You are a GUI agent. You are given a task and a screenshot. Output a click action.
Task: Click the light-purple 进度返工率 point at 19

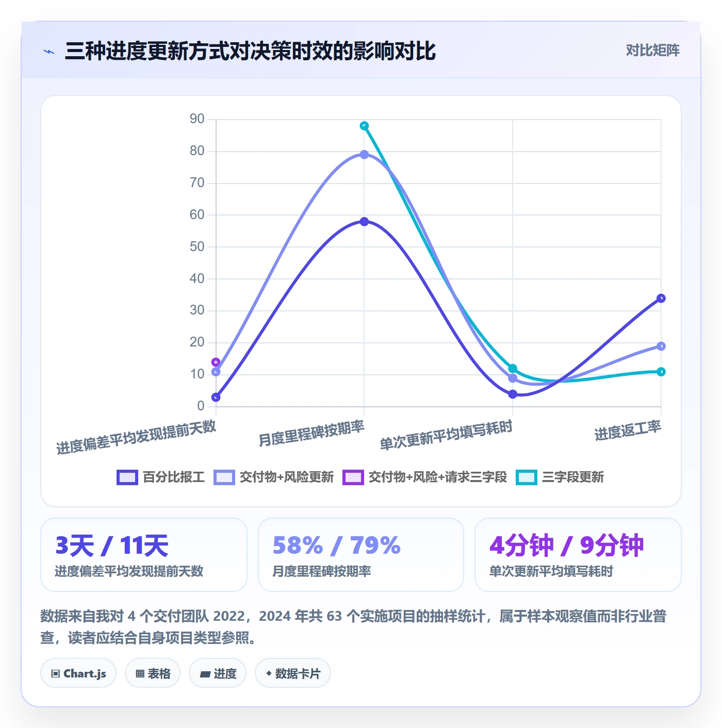click(661, 346)
